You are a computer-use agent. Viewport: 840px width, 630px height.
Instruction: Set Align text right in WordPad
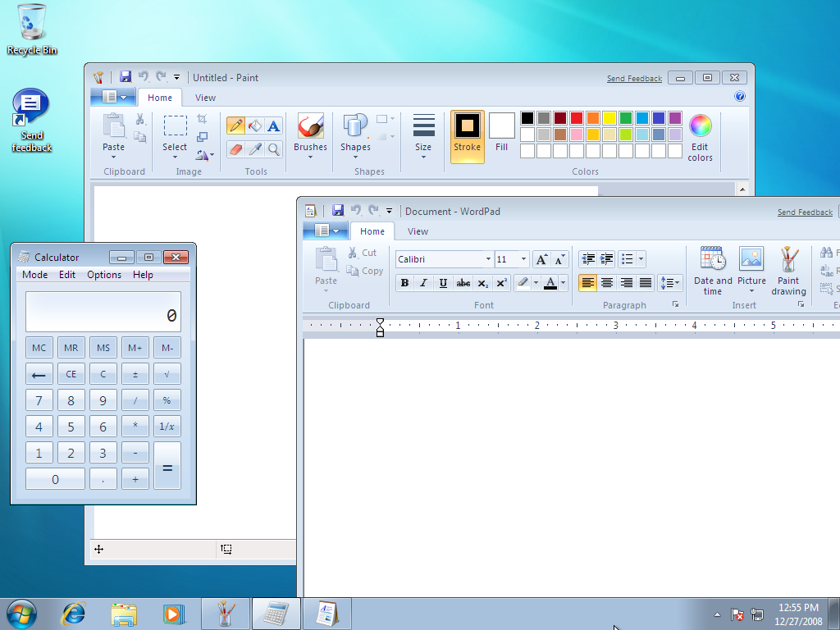(626, 283)
